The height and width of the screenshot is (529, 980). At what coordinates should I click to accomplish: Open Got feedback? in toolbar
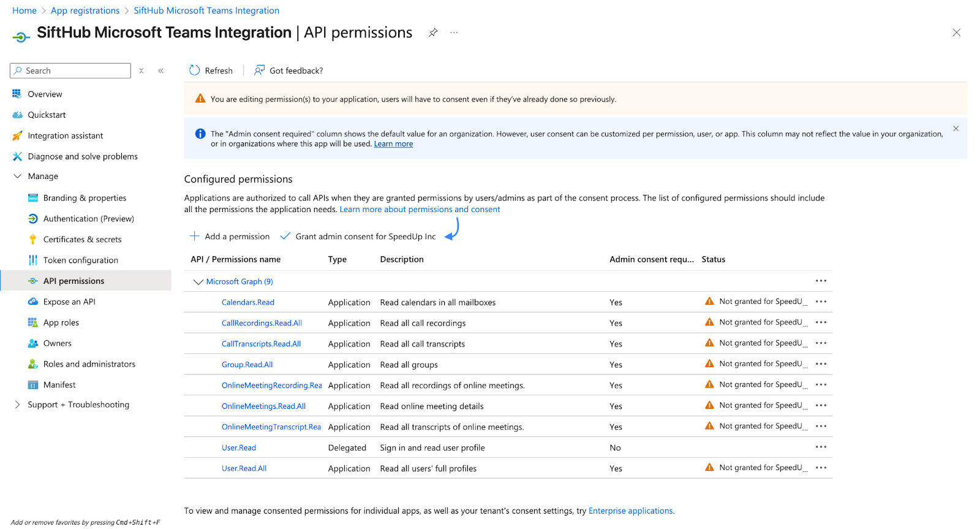click(288, 70)
